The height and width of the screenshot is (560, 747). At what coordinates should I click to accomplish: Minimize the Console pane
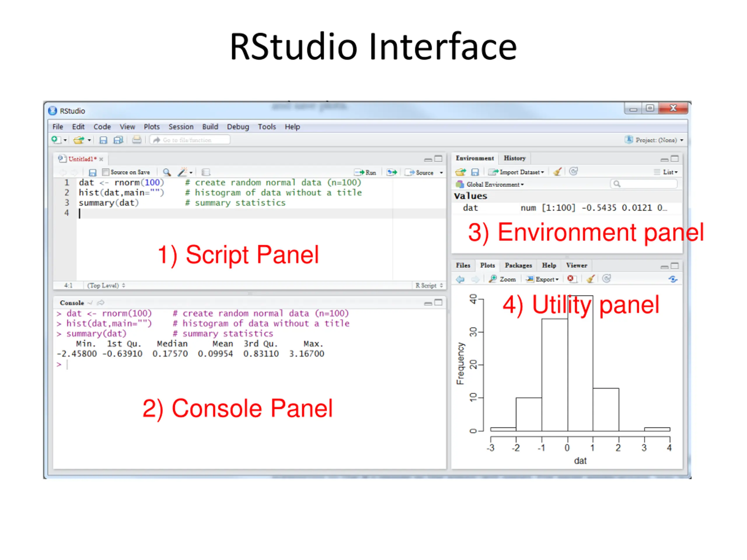[428, 303]
